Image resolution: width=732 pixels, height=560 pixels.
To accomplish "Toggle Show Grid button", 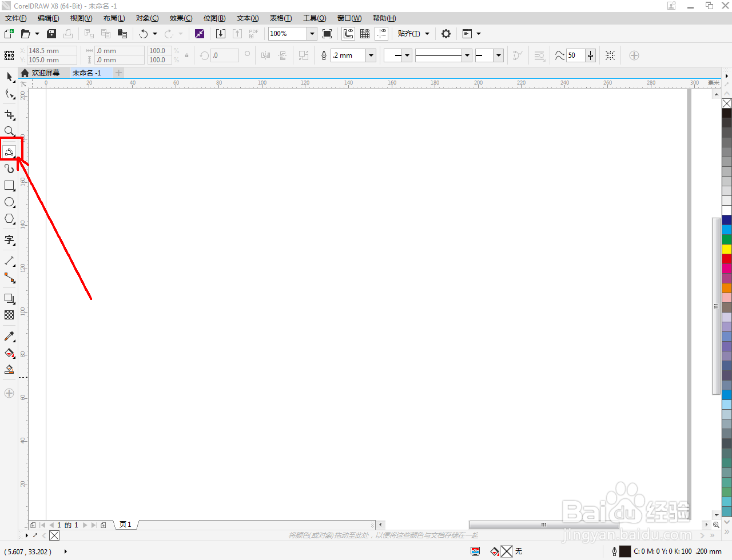I will 365,34.
